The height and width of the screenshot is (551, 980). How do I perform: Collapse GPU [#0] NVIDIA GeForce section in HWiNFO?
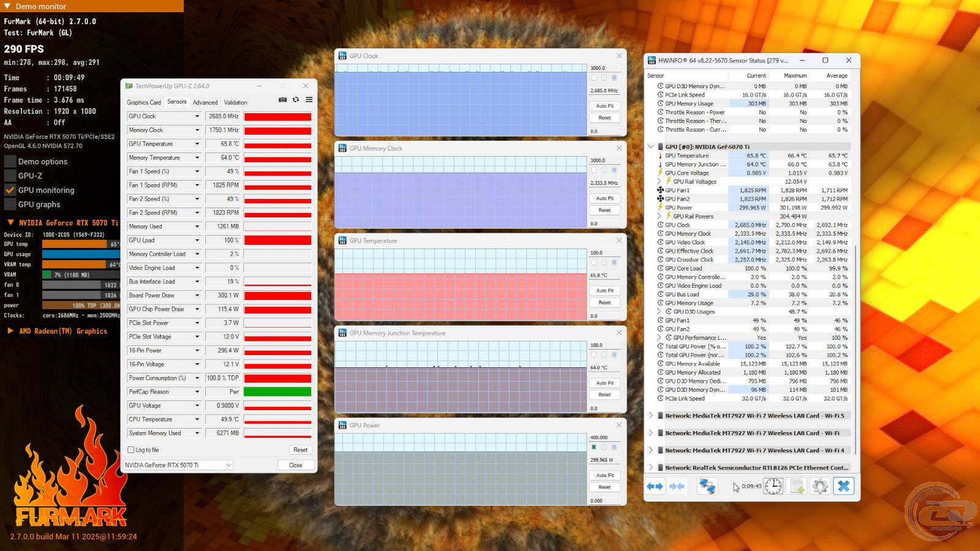tap(650, 147)
